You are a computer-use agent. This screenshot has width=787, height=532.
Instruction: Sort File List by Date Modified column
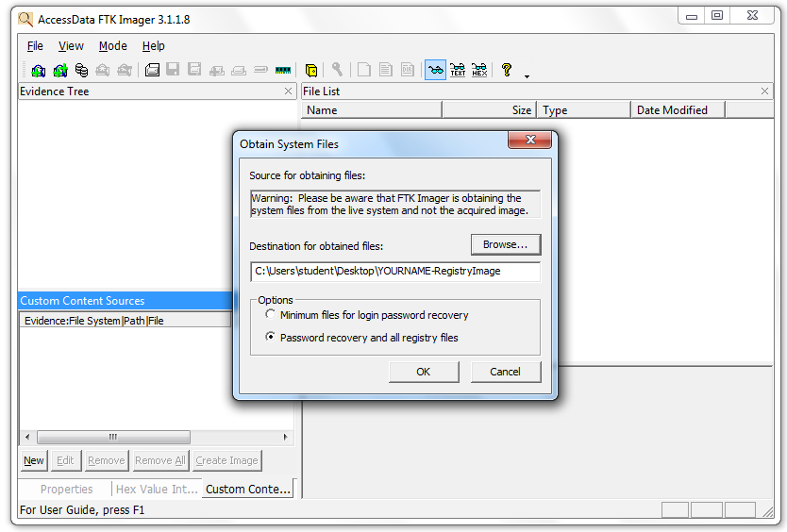[x=678, y=110]
